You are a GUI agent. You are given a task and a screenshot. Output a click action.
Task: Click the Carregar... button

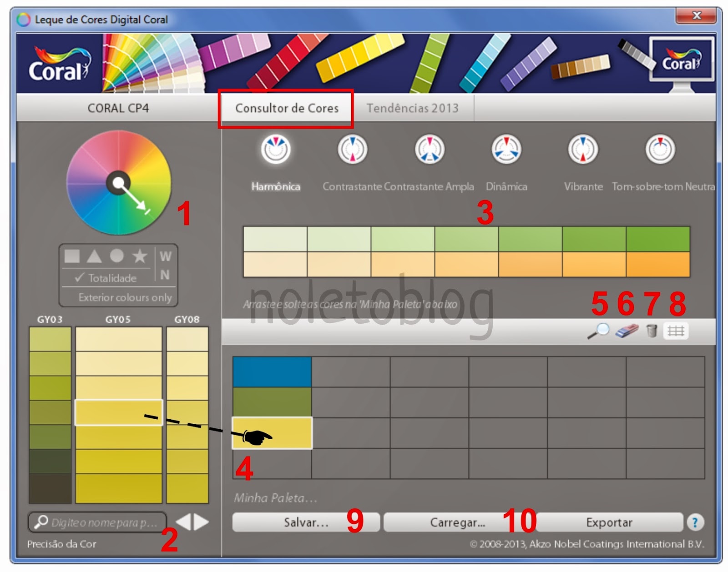[x=458, y=522]
